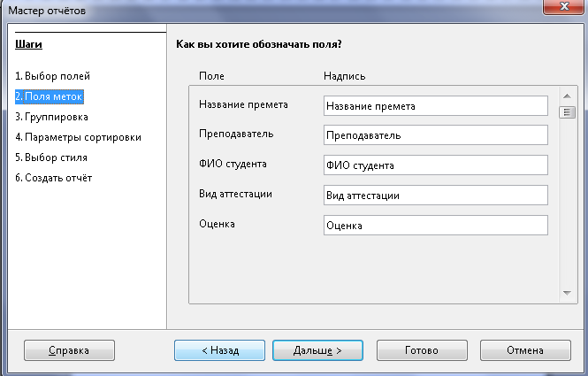Click the scrollbar down arrow
The height and width of the screenshot is (376, 588).
567,293
